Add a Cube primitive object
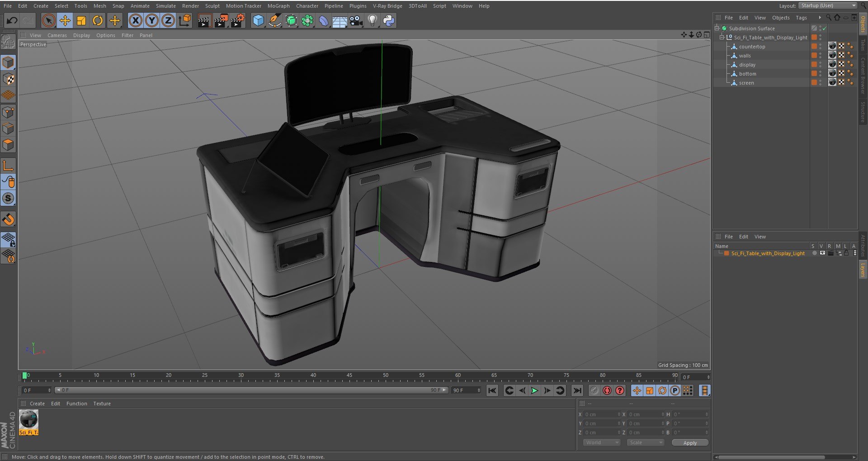Viewport: 868px width, 461px height. coord(258,20)
